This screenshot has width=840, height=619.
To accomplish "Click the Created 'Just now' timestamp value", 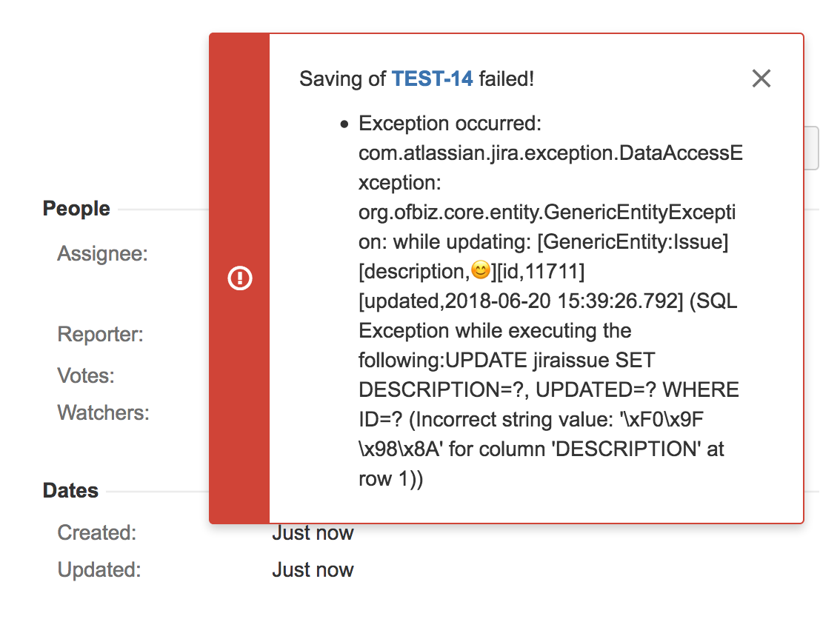I will [313, 533].
